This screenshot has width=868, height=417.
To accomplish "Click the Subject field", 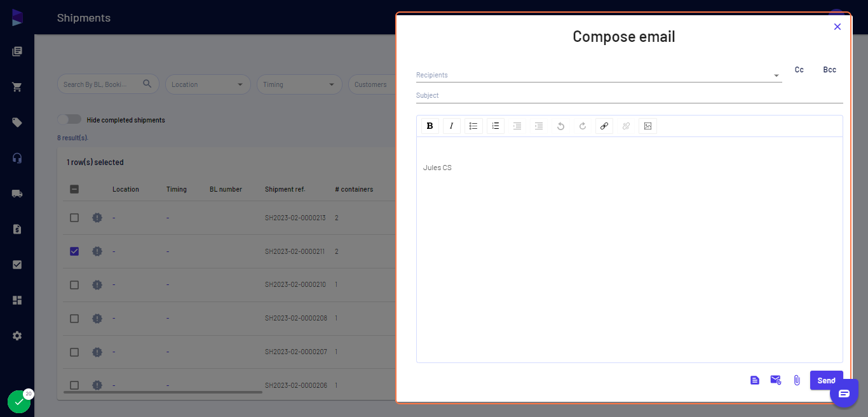I will [630, 96].
